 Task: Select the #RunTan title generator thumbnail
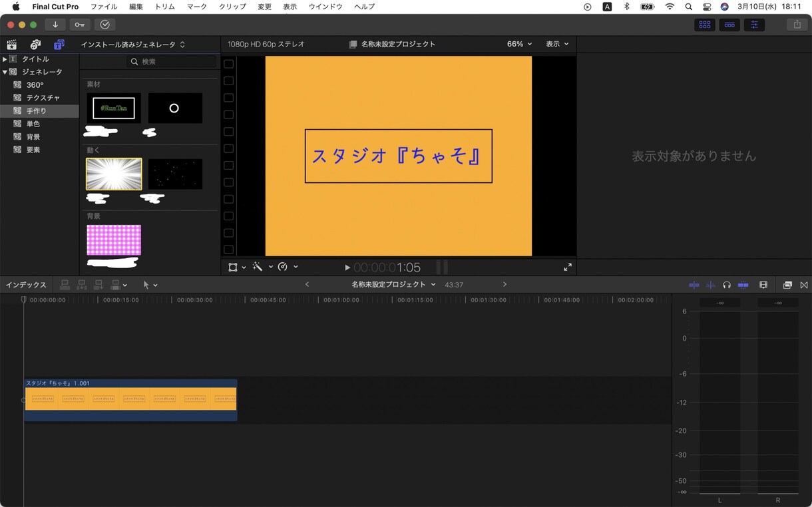(114, 108)
